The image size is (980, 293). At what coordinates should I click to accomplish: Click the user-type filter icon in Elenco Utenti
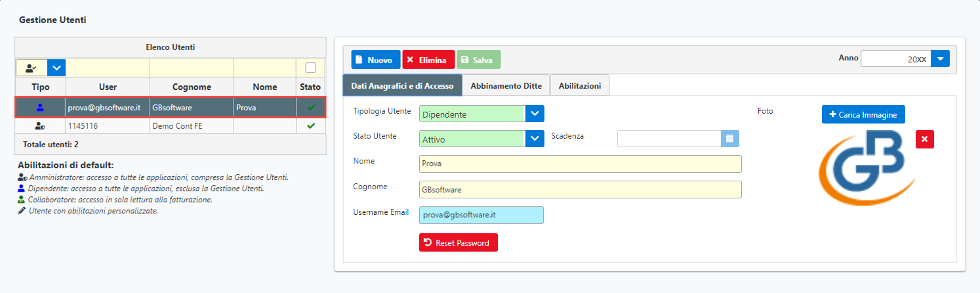[31, 67]
